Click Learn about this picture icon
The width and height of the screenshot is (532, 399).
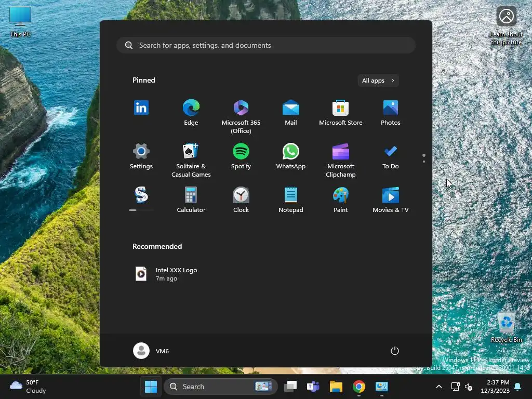click(x=506, y=26)
